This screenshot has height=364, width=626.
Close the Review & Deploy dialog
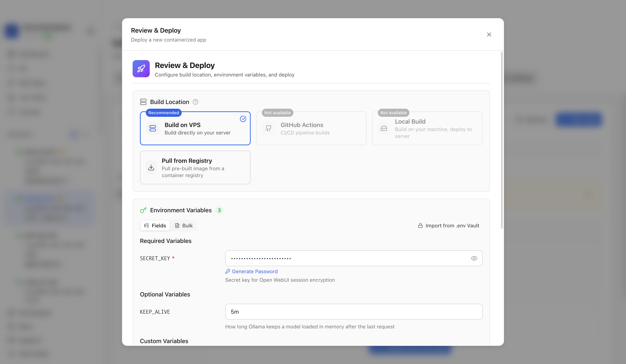(x=489, y=35)
